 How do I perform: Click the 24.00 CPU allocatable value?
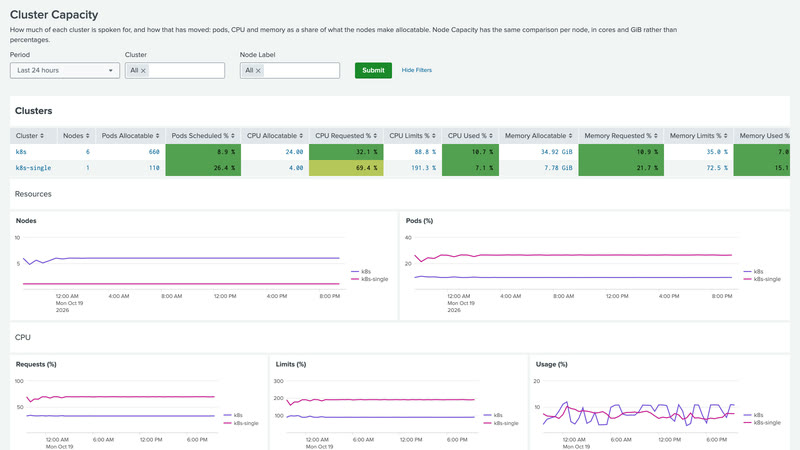[x=294, y=152]
